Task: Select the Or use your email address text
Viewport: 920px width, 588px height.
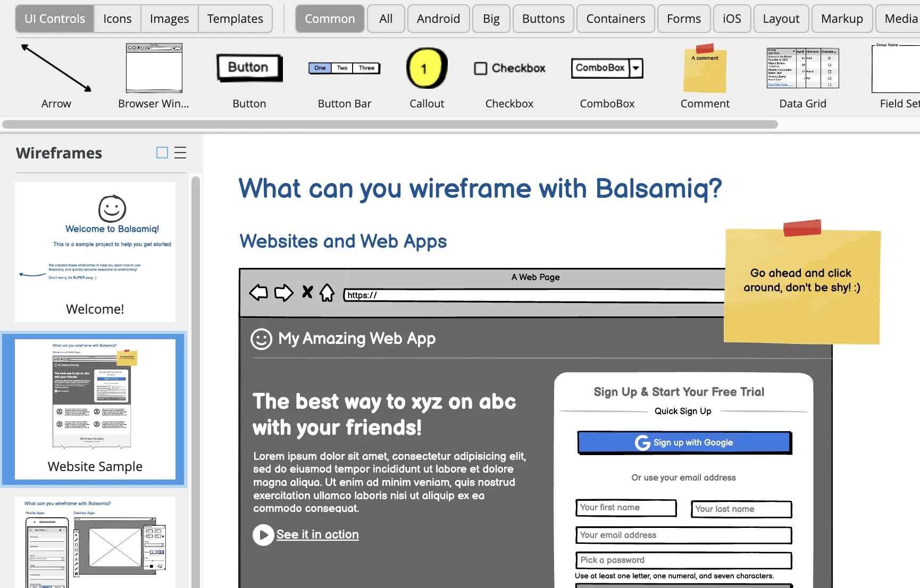Action: coord(683,477)
